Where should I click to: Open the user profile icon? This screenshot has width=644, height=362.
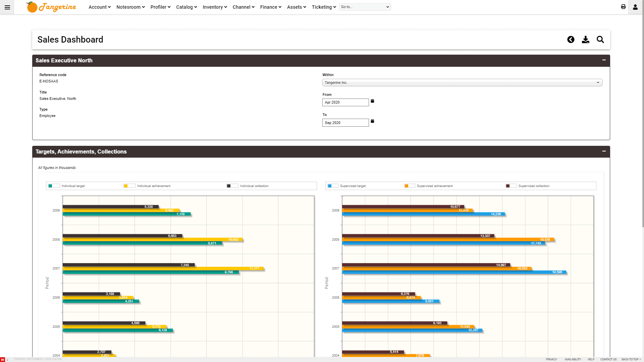coord(635,7)
